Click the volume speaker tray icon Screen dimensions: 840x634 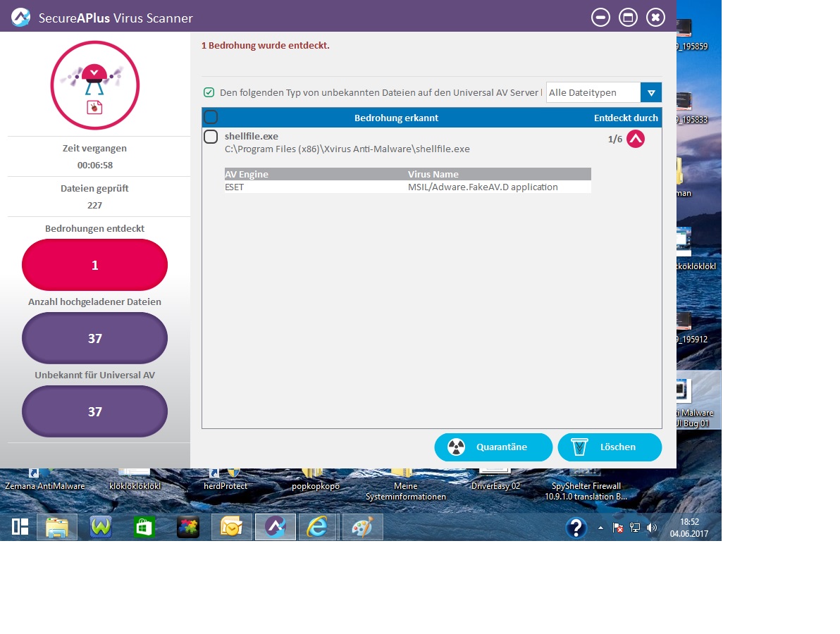651,528
